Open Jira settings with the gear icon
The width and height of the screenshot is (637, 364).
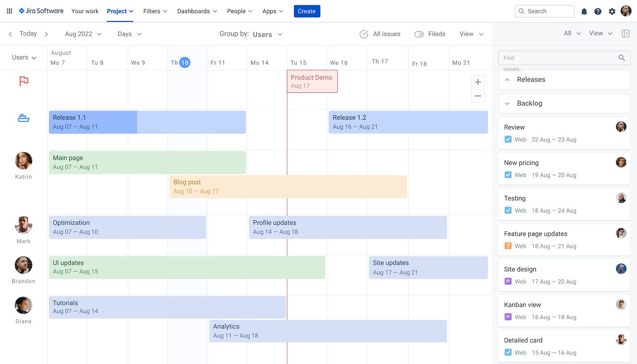(612, 11)
